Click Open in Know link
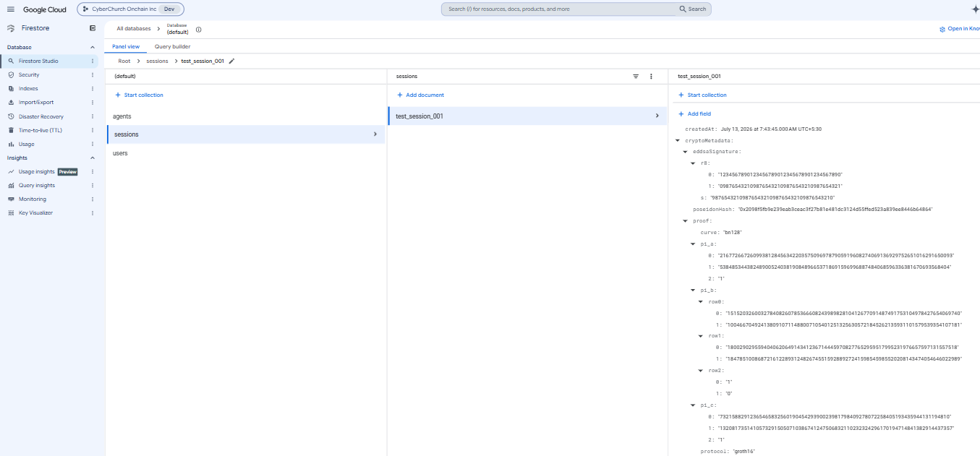Viewport: 980px width, 456px height. click(960, 29)
